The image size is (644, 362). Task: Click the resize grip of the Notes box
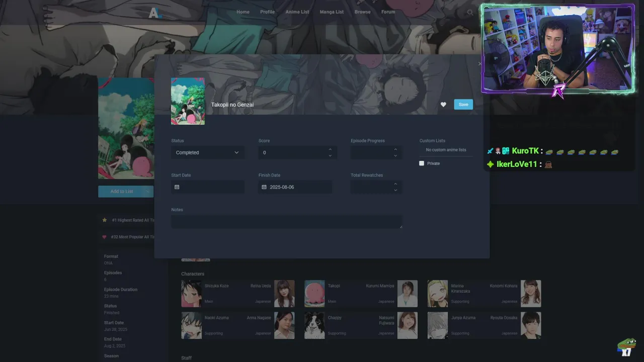[400, 227]
